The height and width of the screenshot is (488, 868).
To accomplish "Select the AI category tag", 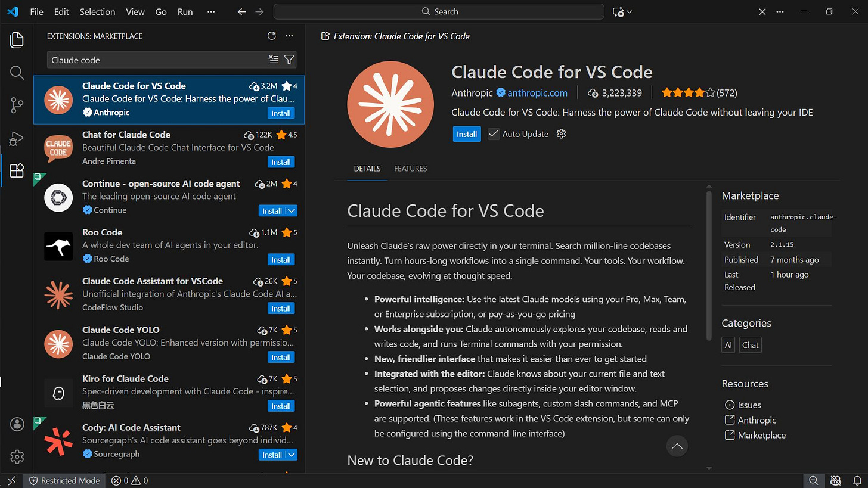I will (728, 345).
